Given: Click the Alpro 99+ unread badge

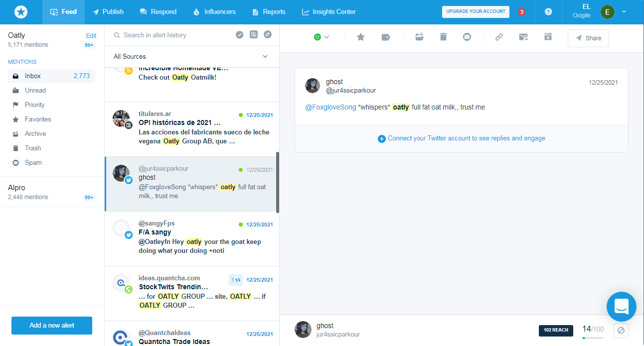Looking at the screenshot, I should pos(89,198).
